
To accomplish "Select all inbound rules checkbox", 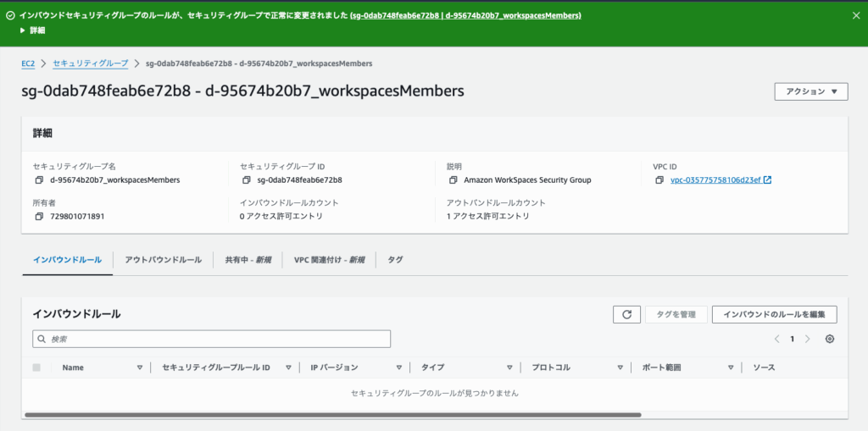I will 36,367.
